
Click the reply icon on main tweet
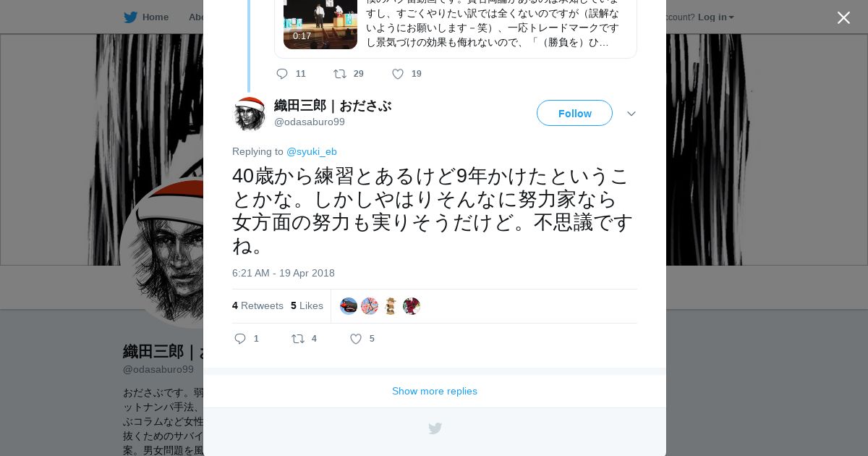click(241, 339)
